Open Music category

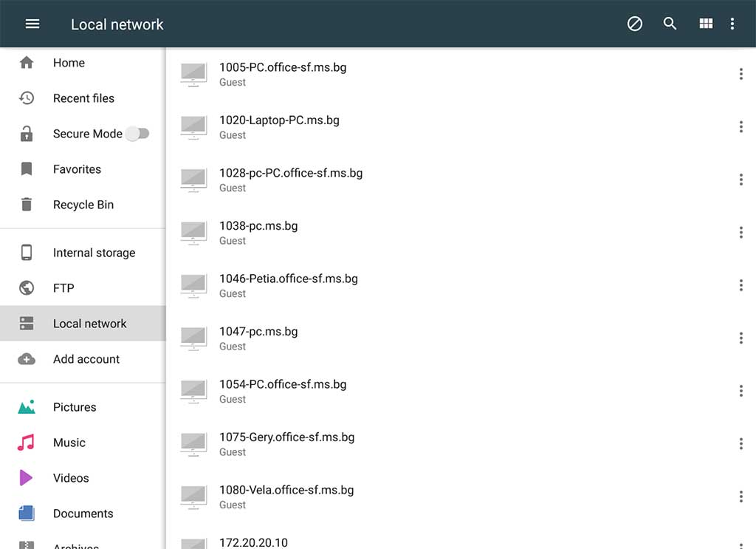click(x=83, y=443)
